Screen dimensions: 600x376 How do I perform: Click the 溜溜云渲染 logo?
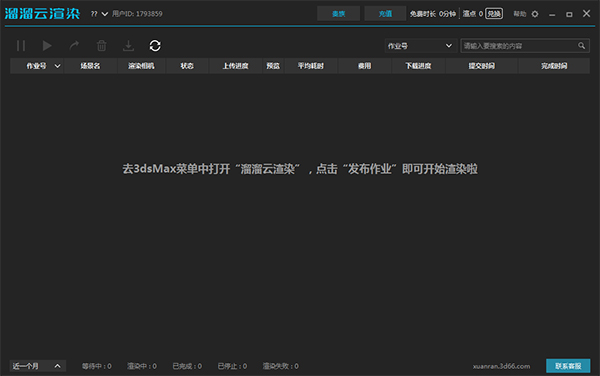pos(42,14)
